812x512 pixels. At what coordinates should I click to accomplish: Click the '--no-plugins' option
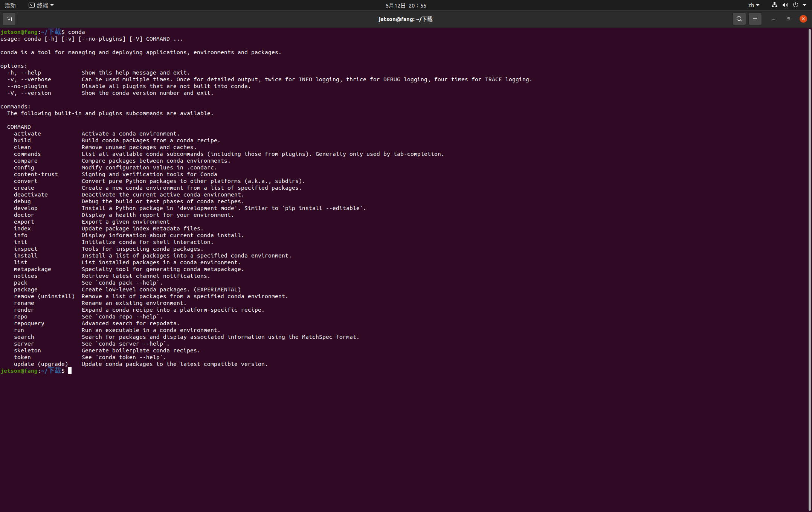tap(27, 86)
